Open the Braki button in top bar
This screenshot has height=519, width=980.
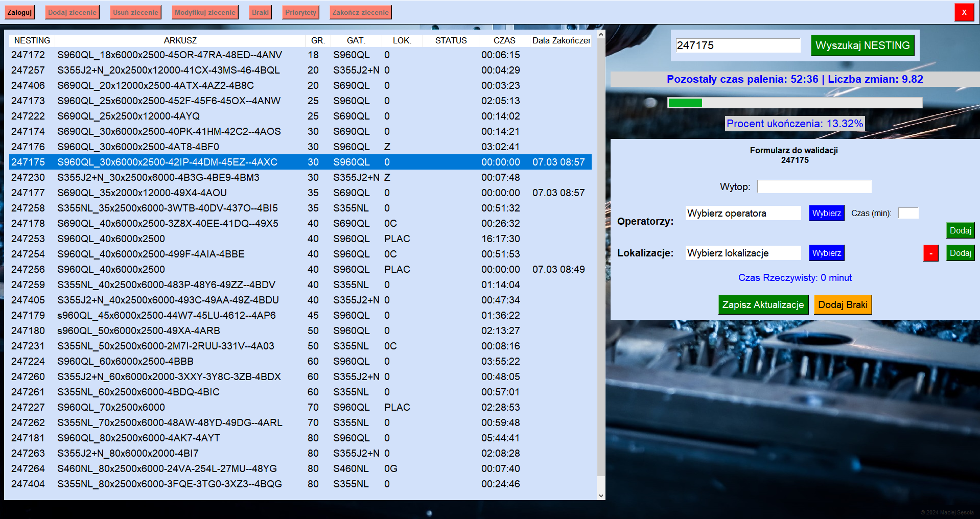coord(260,12)
